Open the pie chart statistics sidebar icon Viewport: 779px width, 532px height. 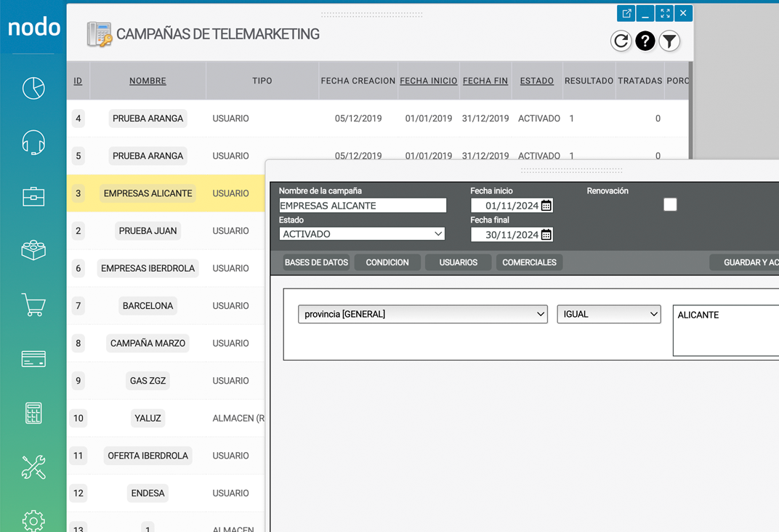point(33,88)
